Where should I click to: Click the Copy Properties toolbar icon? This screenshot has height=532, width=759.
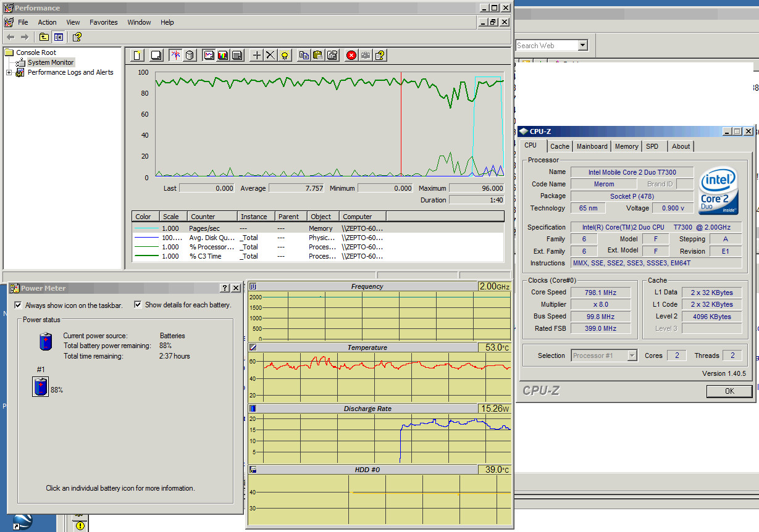304,55
